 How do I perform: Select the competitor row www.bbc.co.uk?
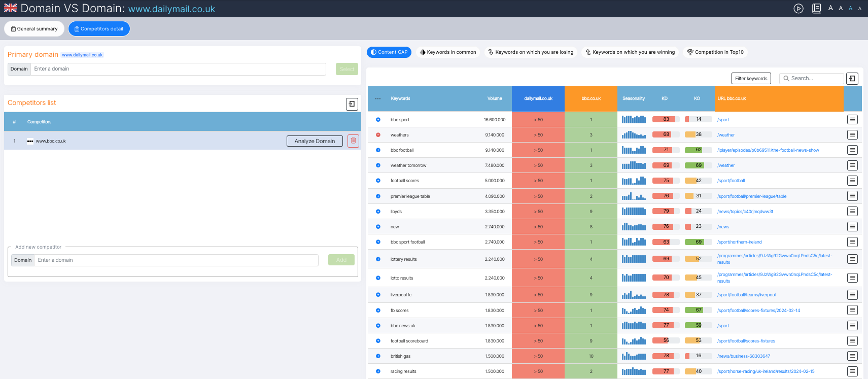pyautogui.click(x=182, y=141)
